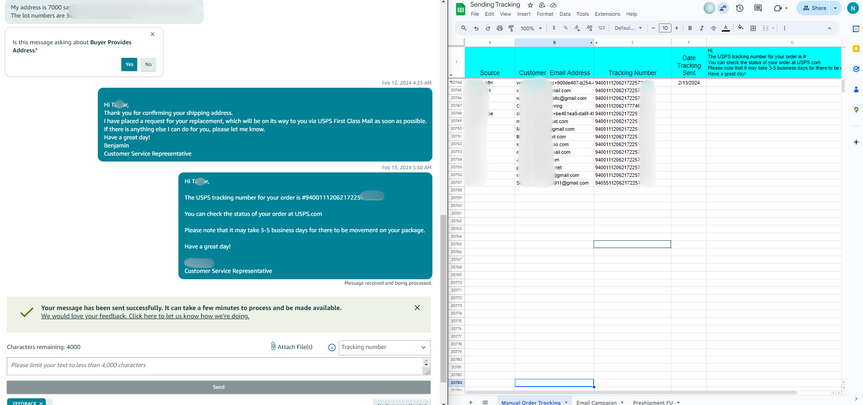Toggle bold formatting
The image size is (863, 405).
[x=690, y=28]
